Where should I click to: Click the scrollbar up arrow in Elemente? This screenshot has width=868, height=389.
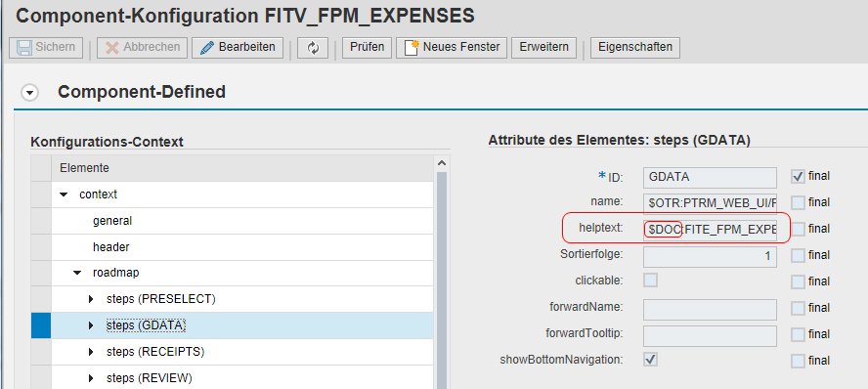coord(441,163)
